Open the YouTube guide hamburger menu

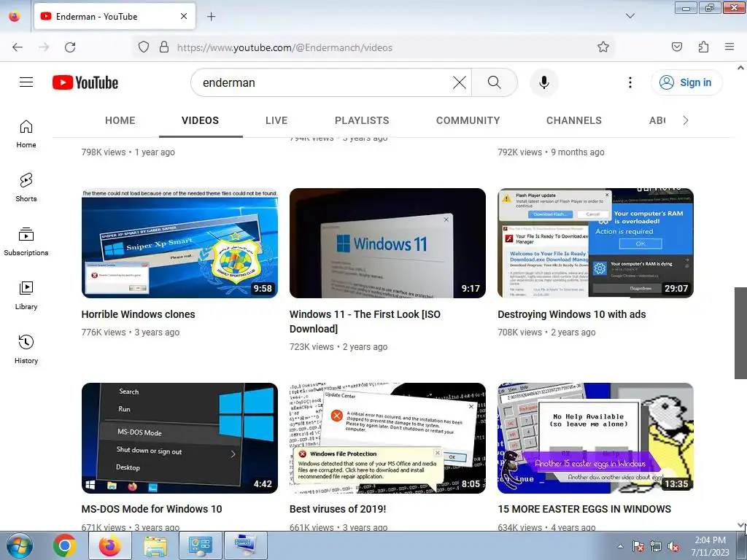click(26, 82)
